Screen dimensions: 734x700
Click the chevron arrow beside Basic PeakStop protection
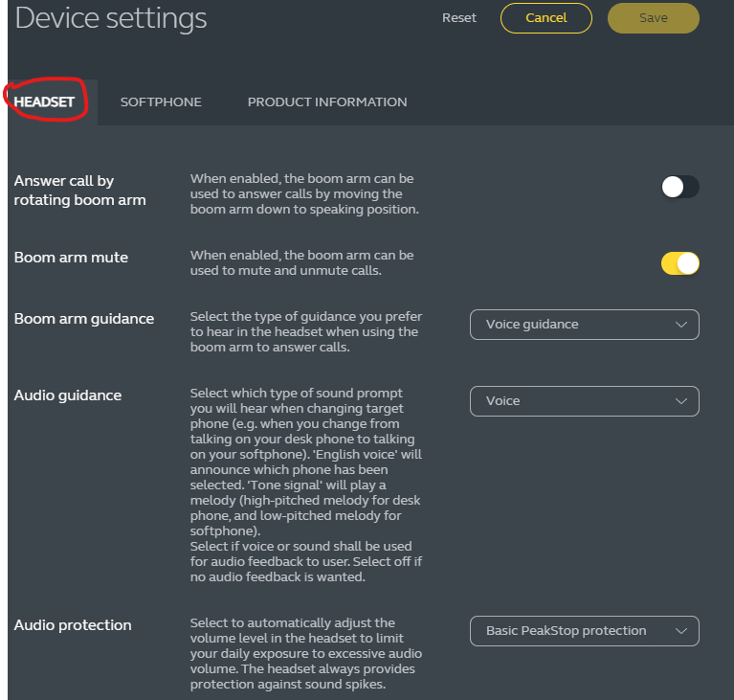coord(681,631)
